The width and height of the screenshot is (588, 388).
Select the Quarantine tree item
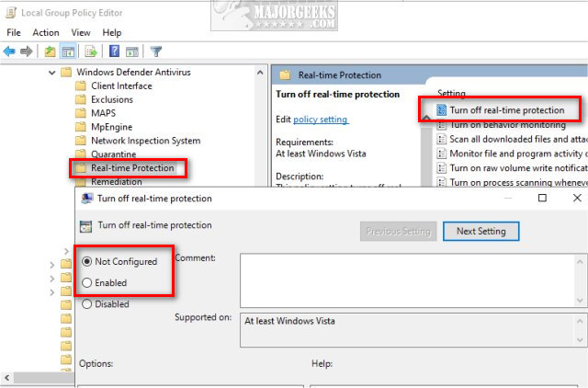[x=113, y=154]
